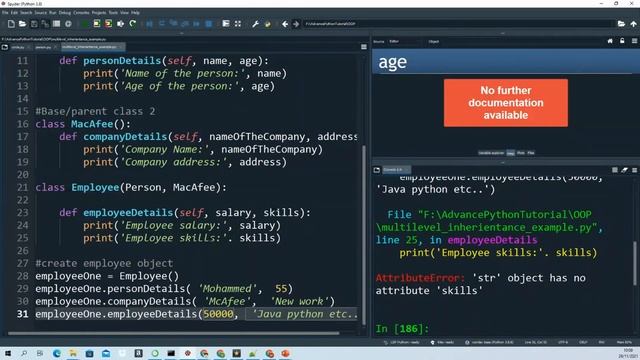The image size is (640, 360).
Task: Create a new file from the toolbar
Action: pyautogui.click(x=11, y=24)
